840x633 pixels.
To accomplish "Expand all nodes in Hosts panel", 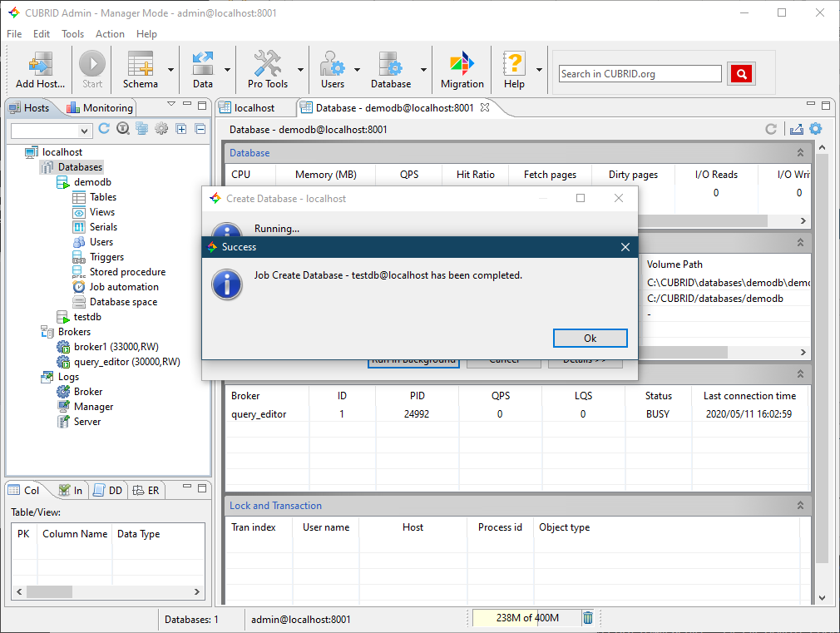I will [181, 129].
